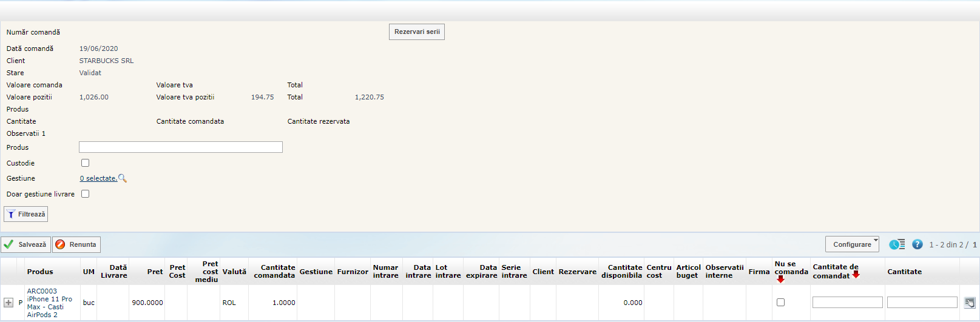Check Nu se comanda for iPhone row
This screenshot has height=322, width=980.
(x=780, y=302)
